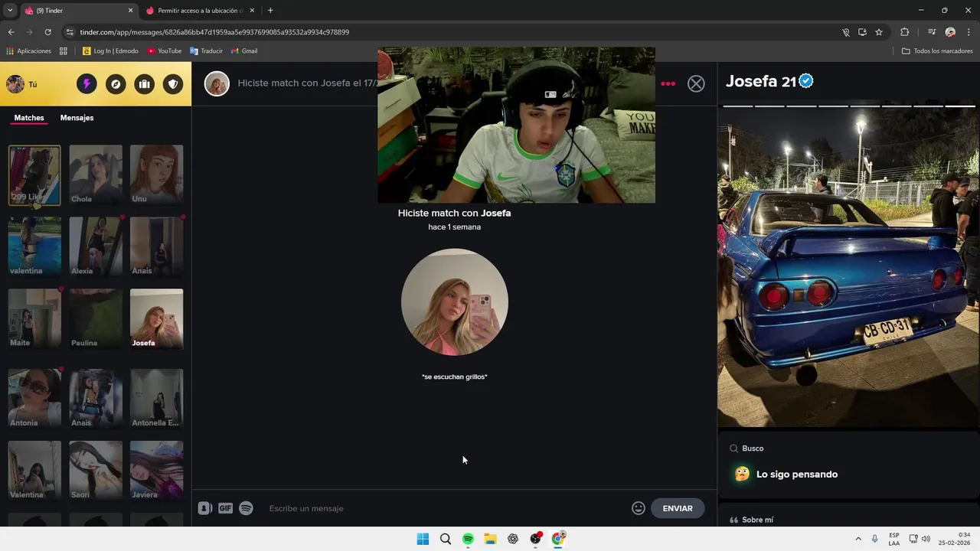Viewport: 980px width, 551px height.
Task: Open the Windows Start menu
Action: [423, 539]
